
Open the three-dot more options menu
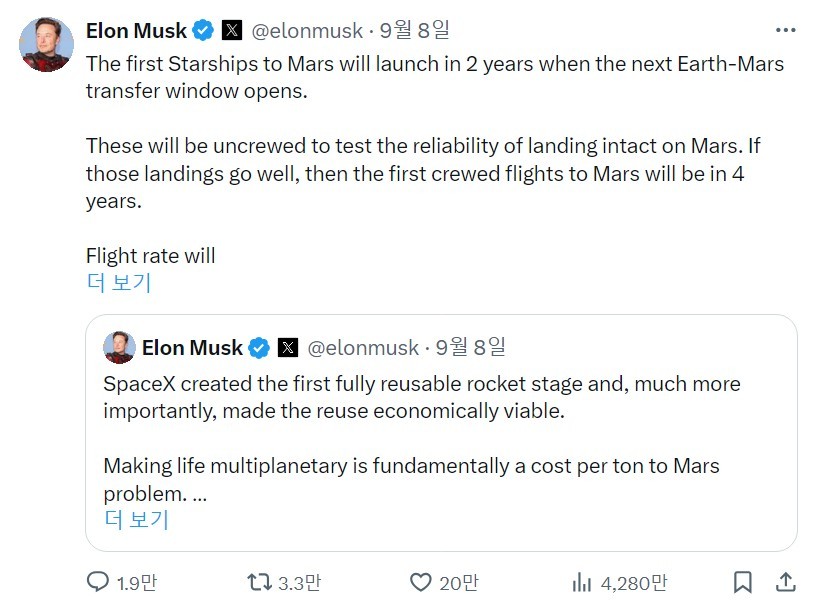[785, 30]
